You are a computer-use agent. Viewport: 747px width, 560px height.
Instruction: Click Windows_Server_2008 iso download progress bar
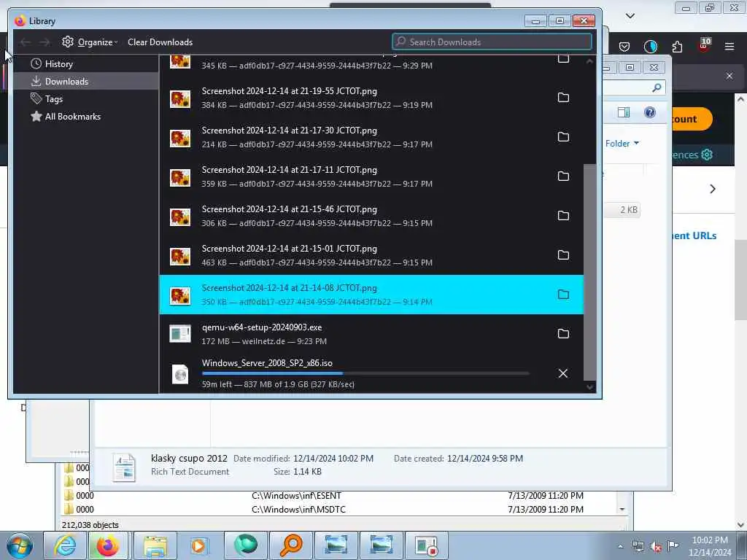365,373
